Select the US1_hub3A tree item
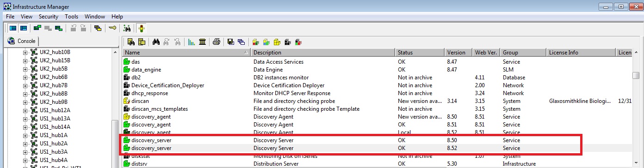This screenshot has width=644, height=168. 54,152
